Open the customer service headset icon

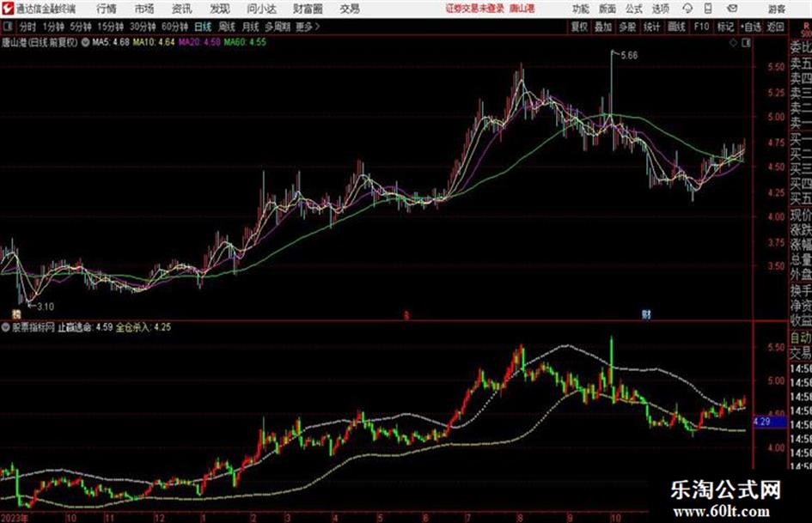click(x=687, y=9)
